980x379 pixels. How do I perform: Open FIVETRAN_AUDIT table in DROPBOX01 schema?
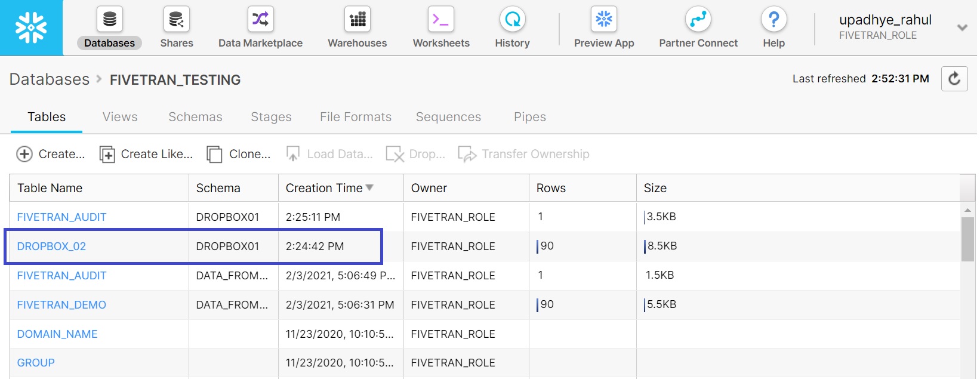click(61, 217)
